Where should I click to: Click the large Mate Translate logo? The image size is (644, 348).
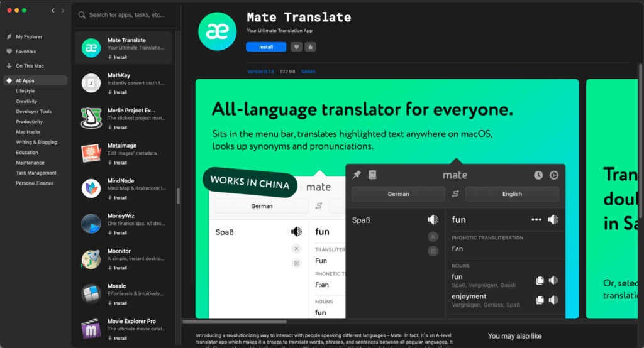pyautogui.click(x=217, y=31)
